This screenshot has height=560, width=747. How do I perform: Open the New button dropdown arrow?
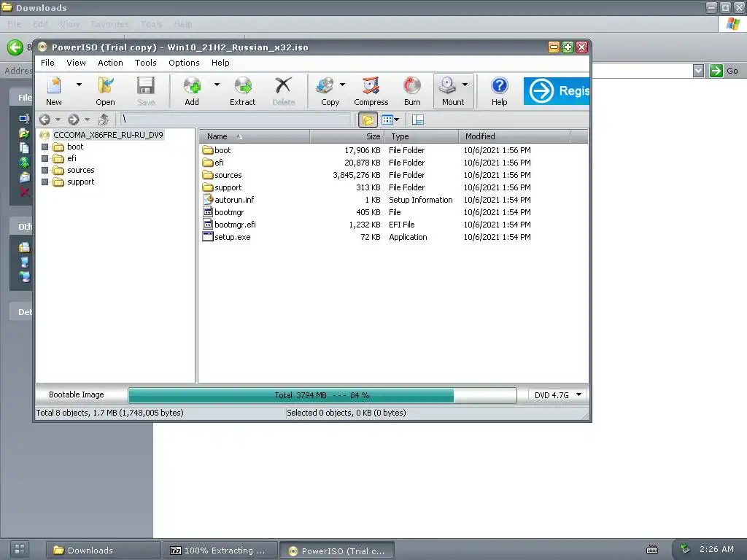(x=79, y=85)
